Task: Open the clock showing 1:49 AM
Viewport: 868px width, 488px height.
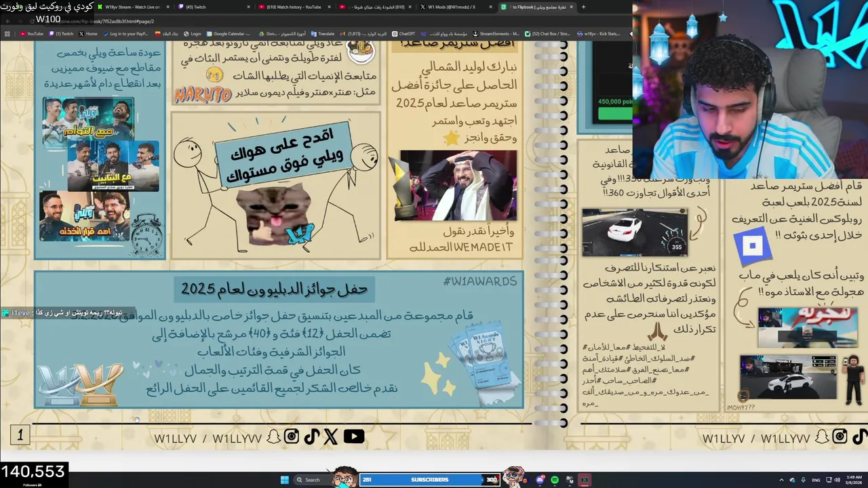Action: click(853, 480)
